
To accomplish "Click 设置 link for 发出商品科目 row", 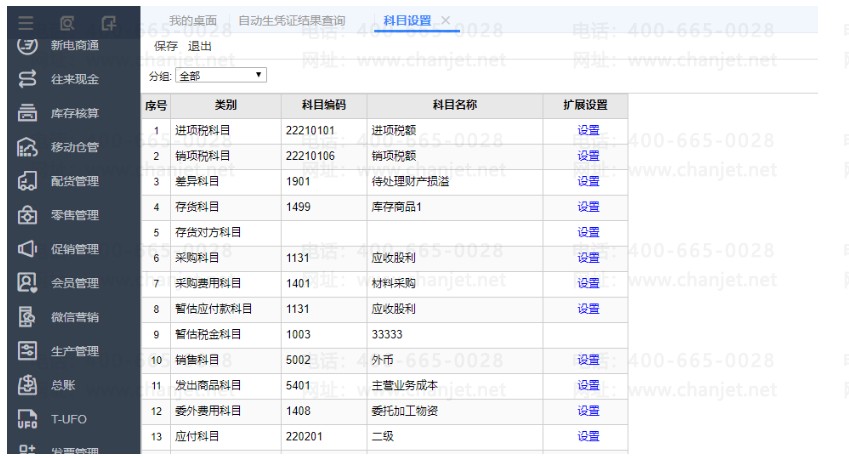I will click(x=588, y=385).
